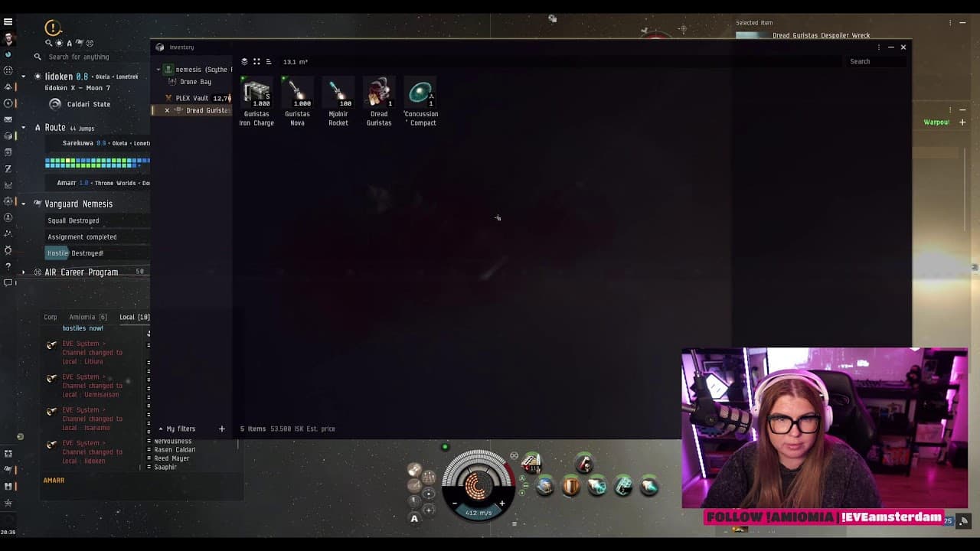This screenshot has height=551, width=980.
Task: Open the mail envelope icon in the Neocom
Action: 8,119
